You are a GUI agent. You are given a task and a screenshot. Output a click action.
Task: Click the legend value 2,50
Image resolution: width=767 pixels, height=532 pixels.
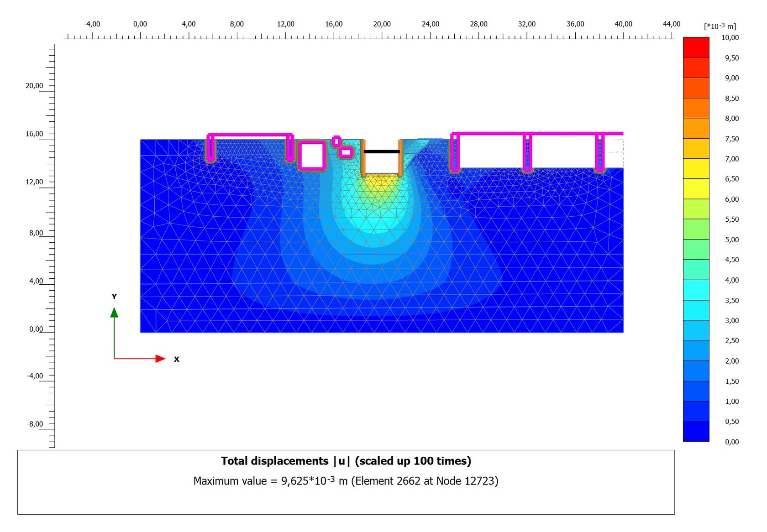click(731, 340)
